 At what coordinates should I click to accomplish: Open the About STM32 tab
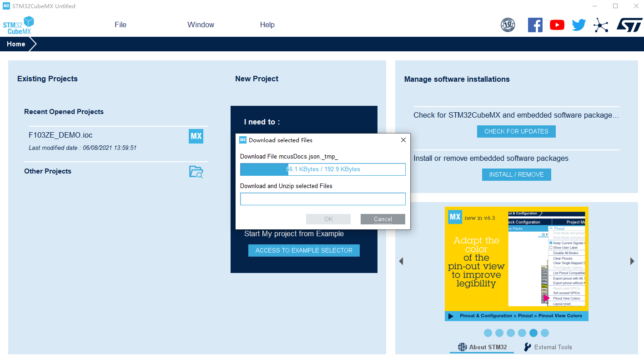[482, 347]
